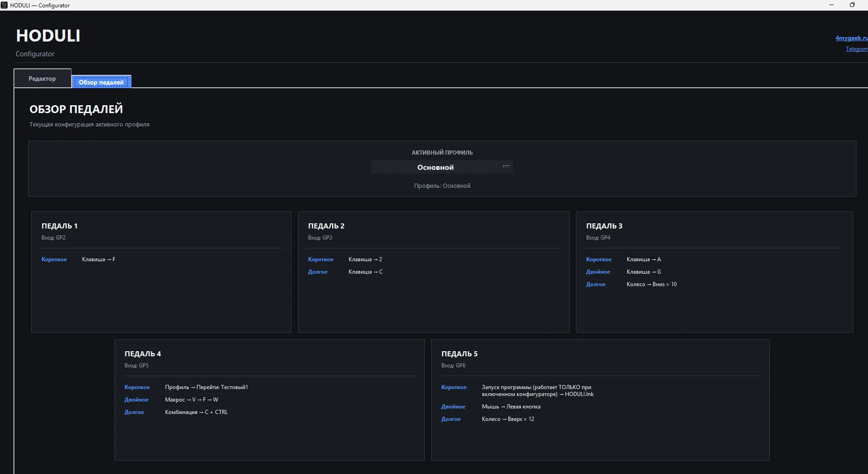868x474 pixels.
Task: Click the HODULI app icon in title bar
Action: click(x=4, y=5)
